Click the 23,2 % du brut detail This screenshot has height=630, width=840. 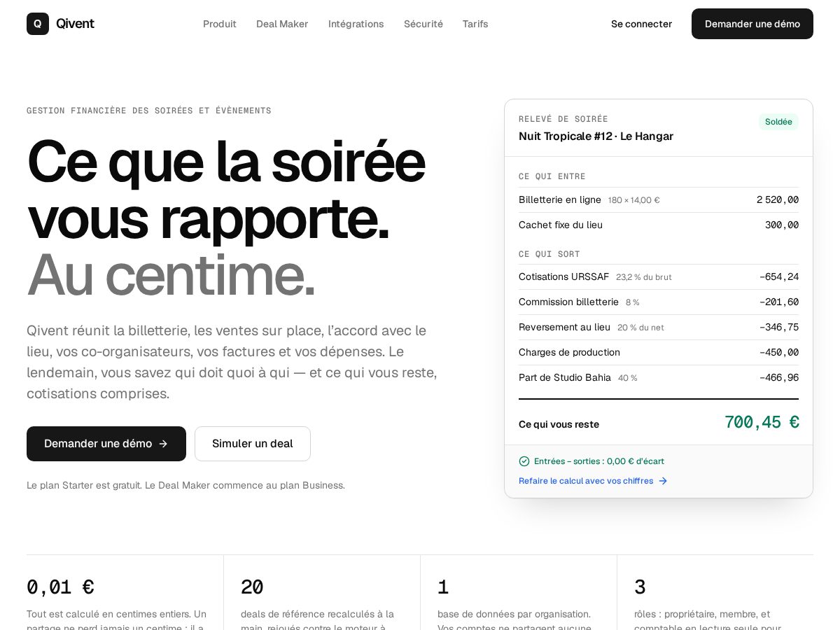644,277
